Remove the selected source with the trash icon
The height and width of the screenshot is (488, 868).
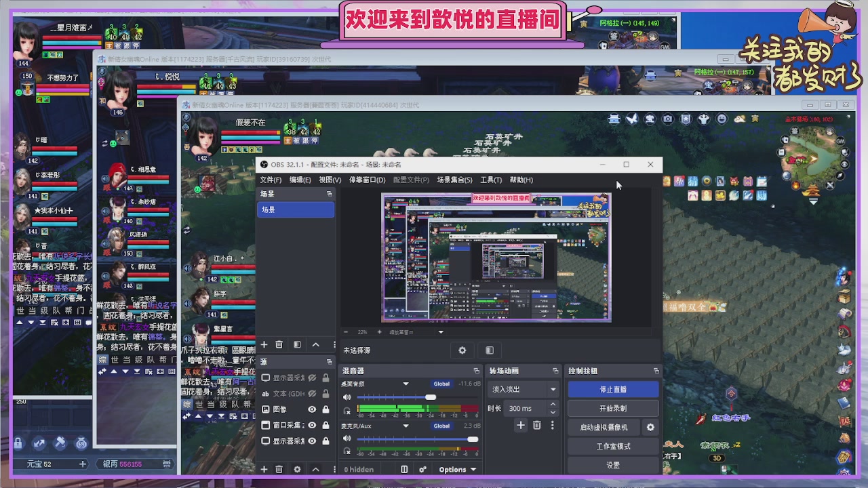[279, 469]
